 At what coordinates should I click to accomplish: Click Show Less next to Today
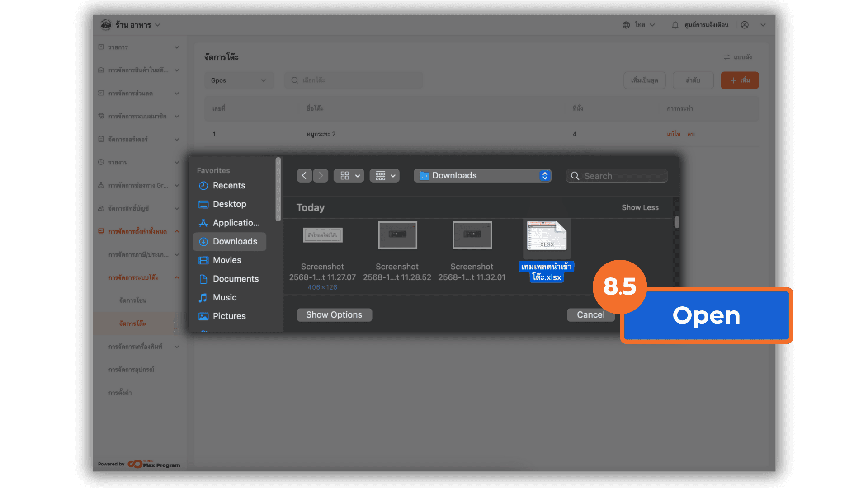point(640,207)
